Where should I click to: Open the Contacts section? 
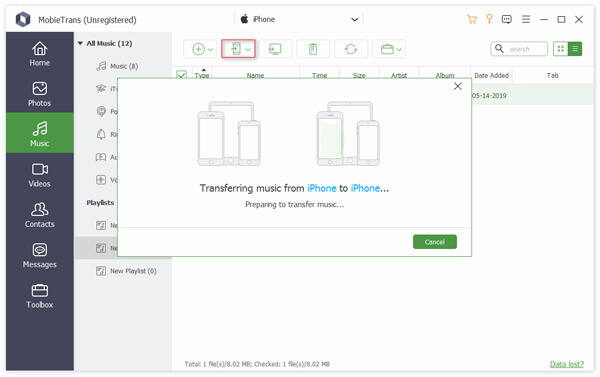[x=39, y=215]
